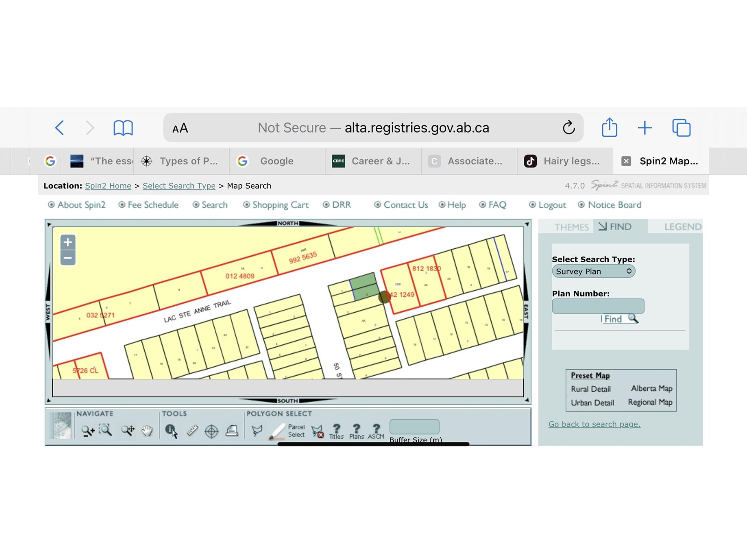Click the print map icon
This screenshot has width=747, height=560.
coord(232,430)
